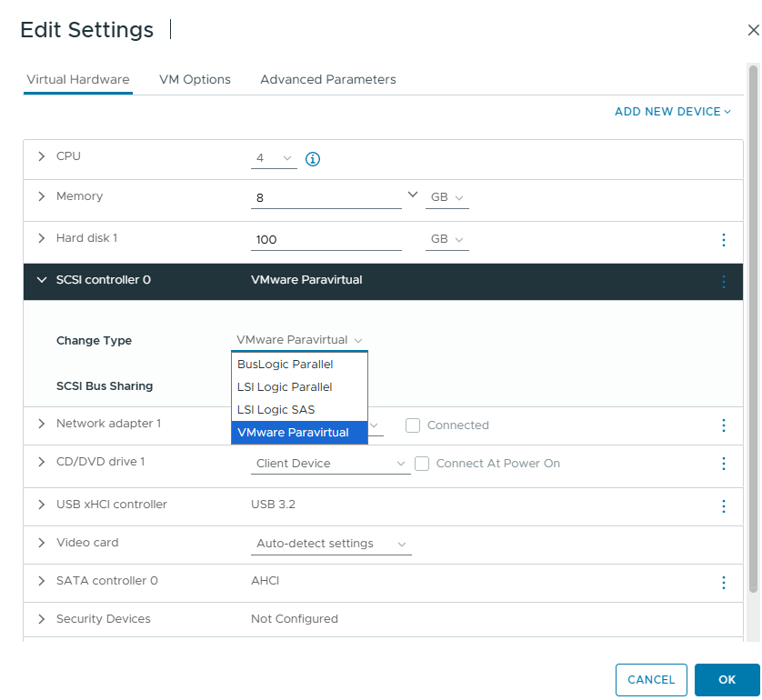Click the ADD NEW DEVICE link

click(x=672, y=112)
